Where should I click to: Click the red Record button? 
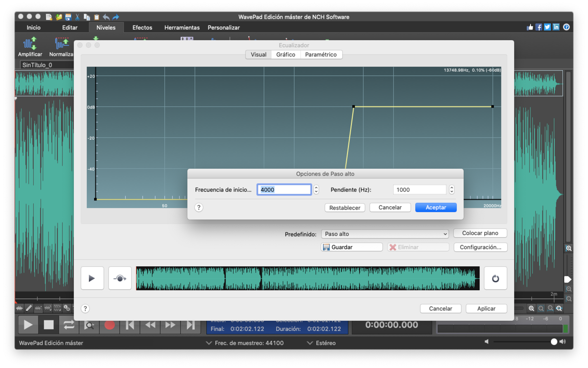[110, 325]
